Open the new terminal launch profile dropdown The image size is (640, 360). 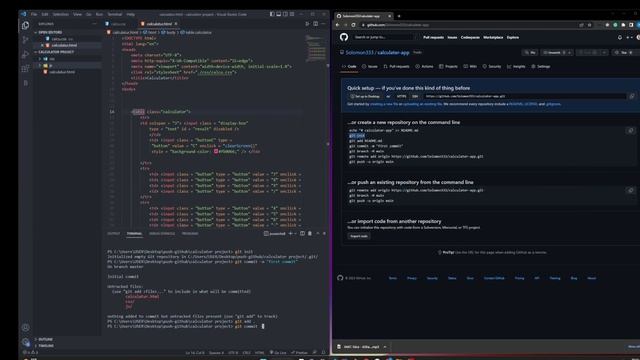pos(296,233)
